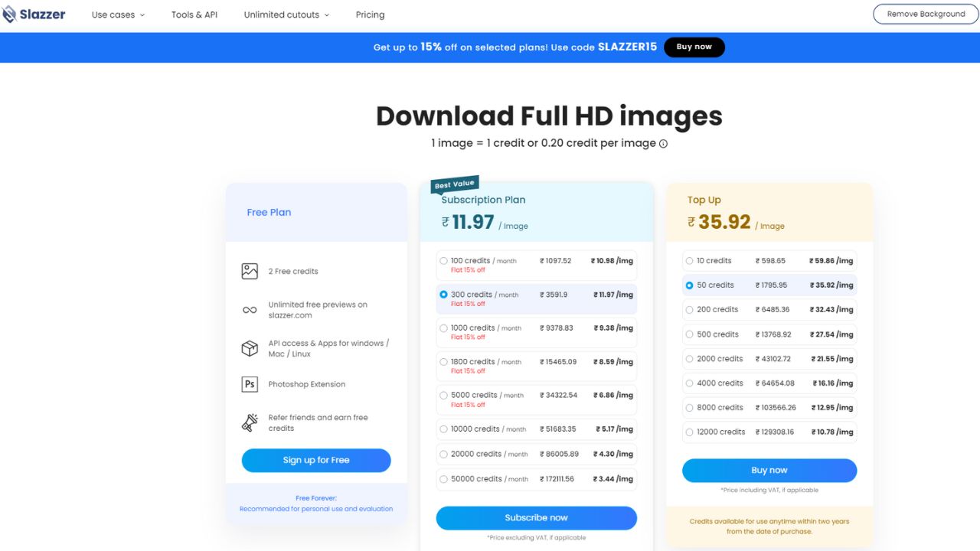Select the 300 credits per month plan
Viewport: 980px width, 551px height.
537,298
